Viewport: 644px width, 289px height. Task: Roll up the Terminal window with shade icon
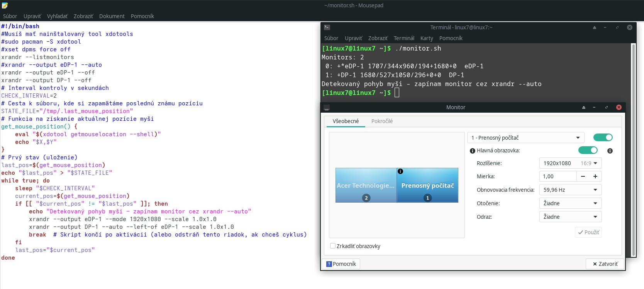click(x=595, y=27)
